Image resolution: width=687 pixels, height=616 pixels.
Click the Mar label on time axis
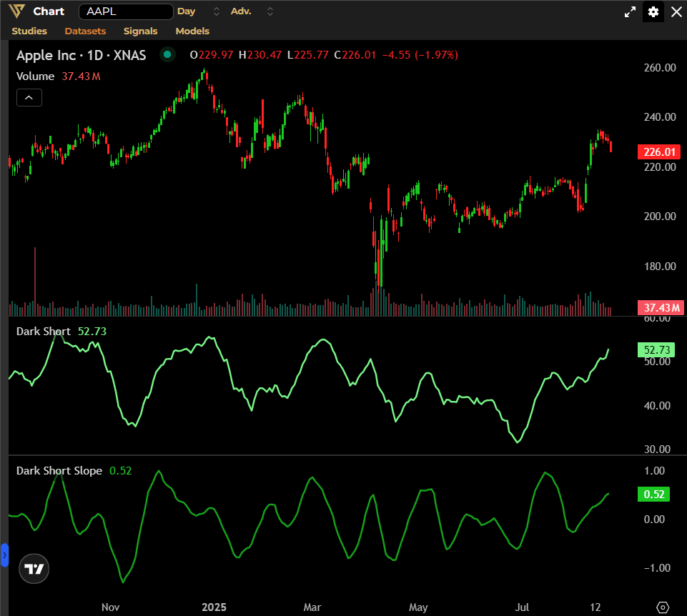tap(312, 607)
